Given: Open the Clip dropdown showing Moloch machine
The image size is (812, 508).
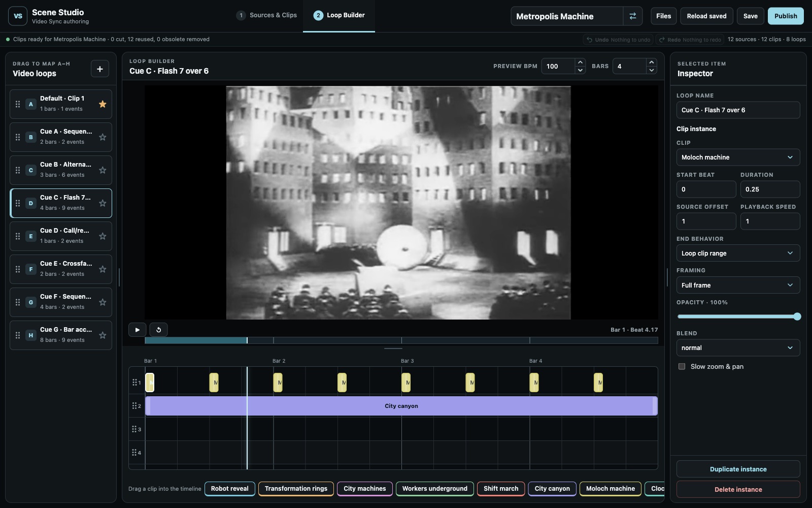Looking at the screenshot, I should [x=738, y=157].
